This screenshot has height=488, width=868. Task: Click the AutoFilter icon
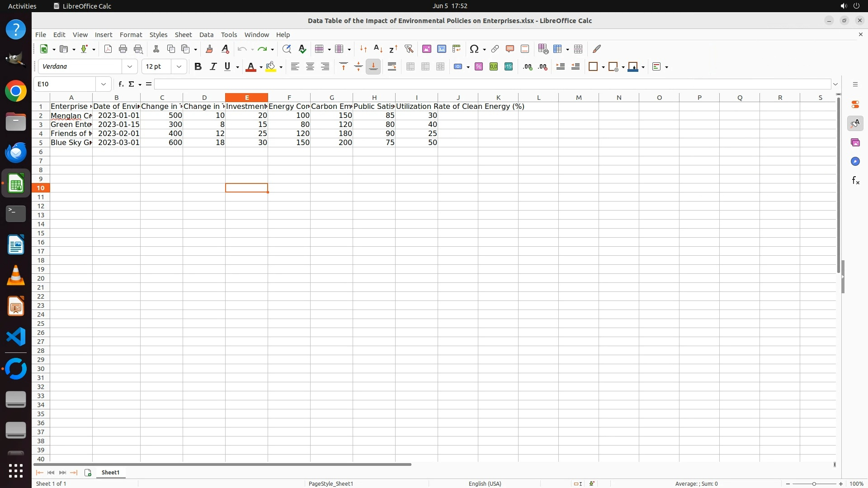pos(409,49)
